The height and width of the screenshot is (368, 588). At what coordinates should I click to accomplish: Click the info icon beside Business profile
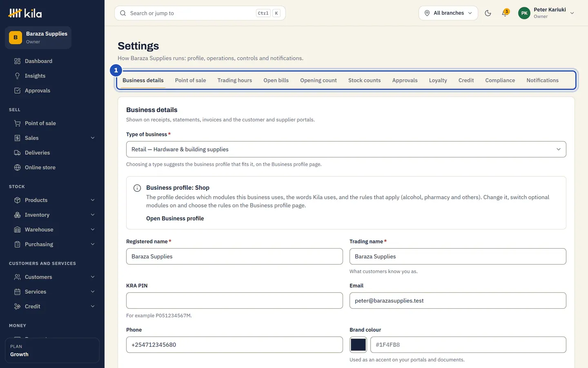(137, 188)
